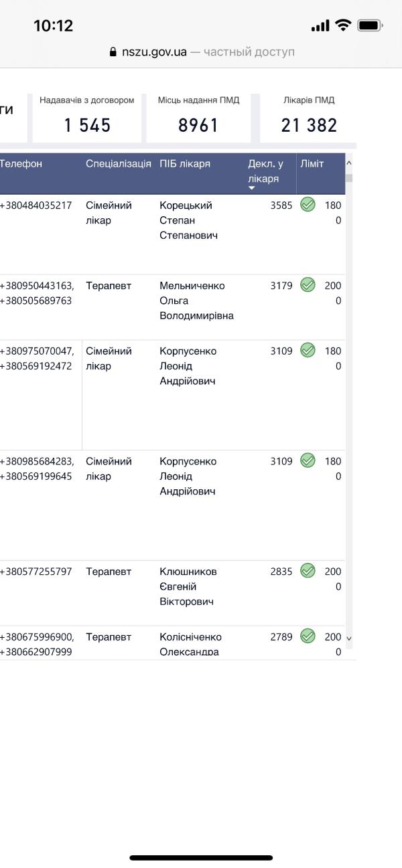
Task: Click green check icon beside Клюшников Євгеній
Action: (x=308, y=571)
